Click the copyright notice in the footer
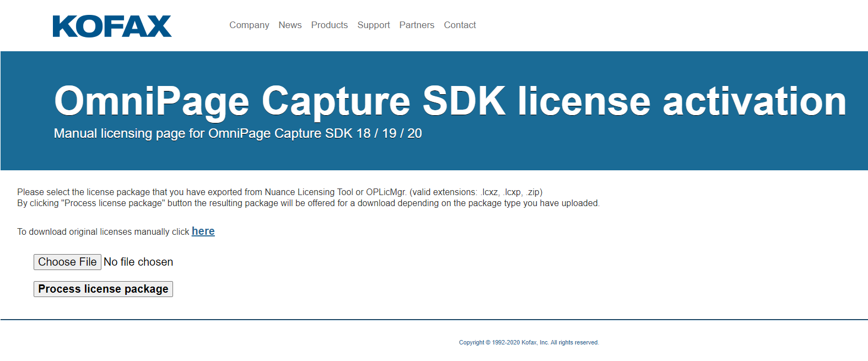Image resolution: width=868 pixels, height=361 pixels. (529, 342)
